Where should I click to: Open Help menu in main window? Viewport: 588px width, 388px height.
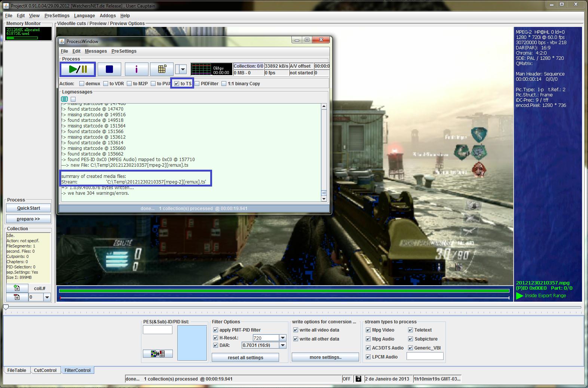click(125, 16)
